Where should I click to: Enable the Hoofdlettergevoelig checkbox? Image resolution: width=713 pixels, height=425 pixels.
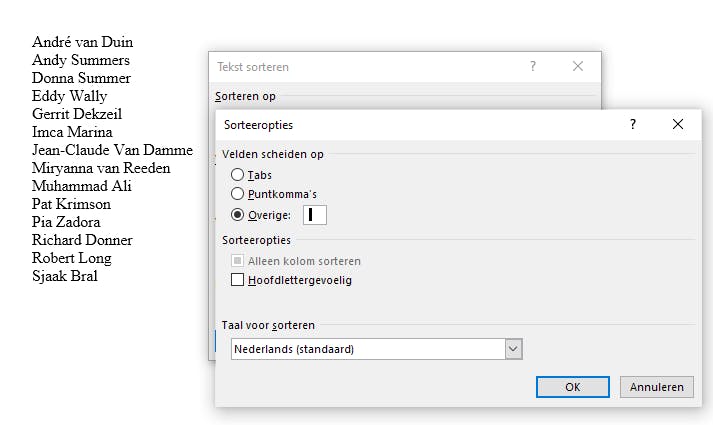point(238,280)
